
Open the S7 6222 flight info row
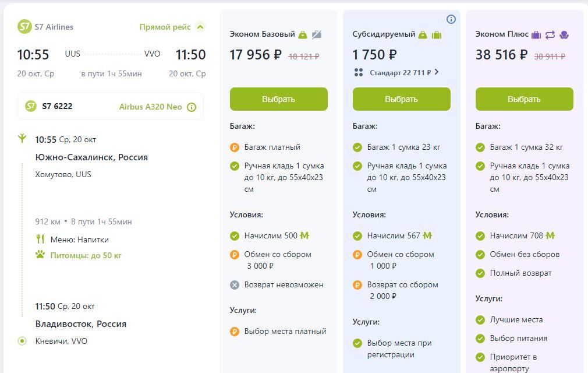111,107
